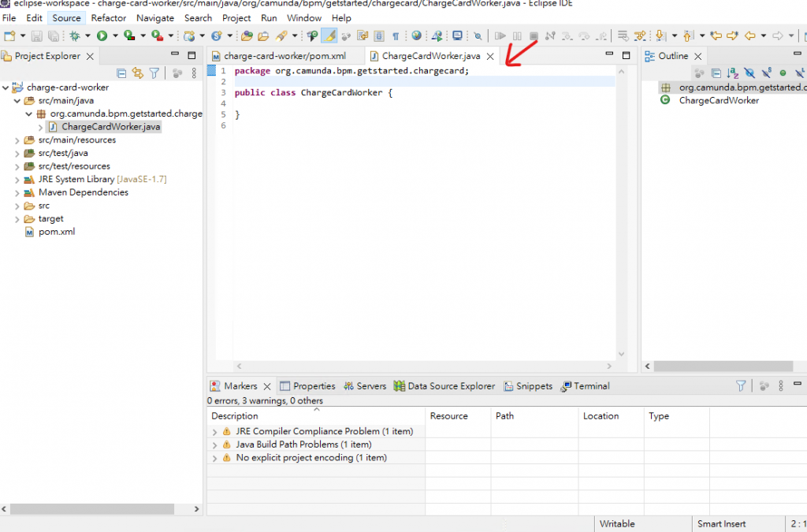
Task: Switch to charge-card-worker/pom.xml editor tab
Action: [x=284, y=56]
